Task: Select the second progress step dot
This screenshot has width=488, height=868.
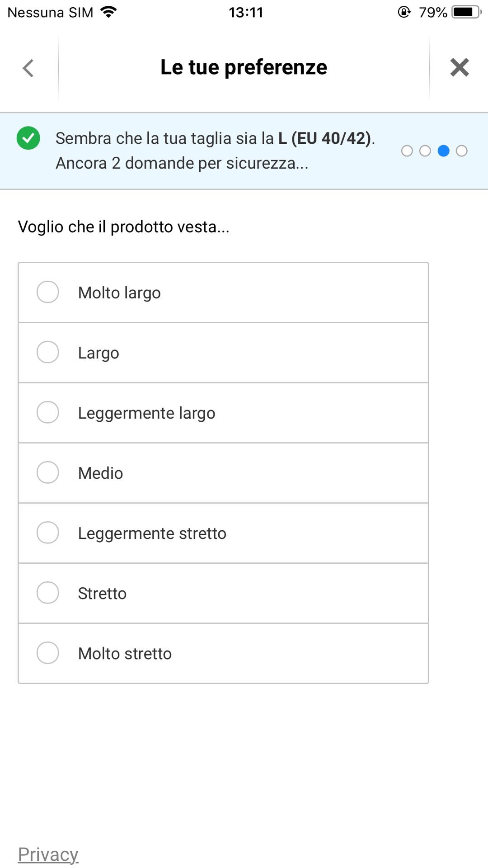Action: point(425,151)
